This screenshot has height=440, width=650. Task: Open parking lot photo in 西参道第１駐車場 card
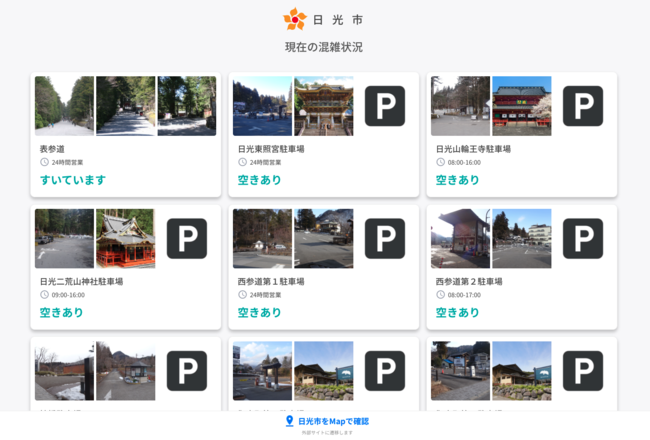tap(262, 238)
